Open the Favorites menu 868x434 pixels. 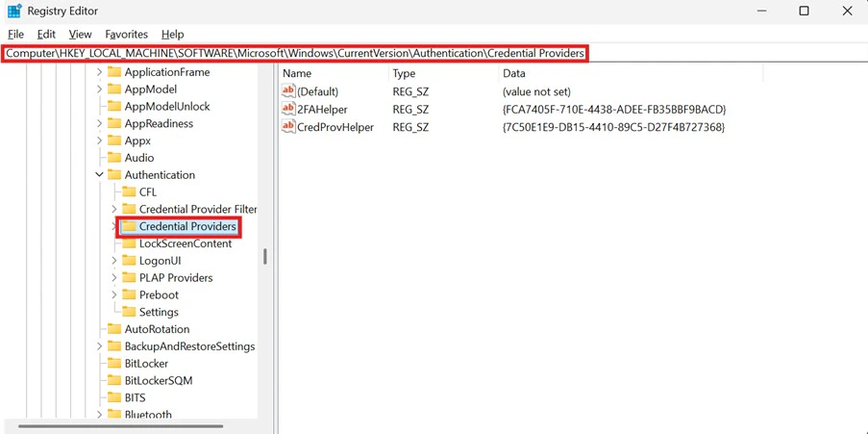coord(127,35)
